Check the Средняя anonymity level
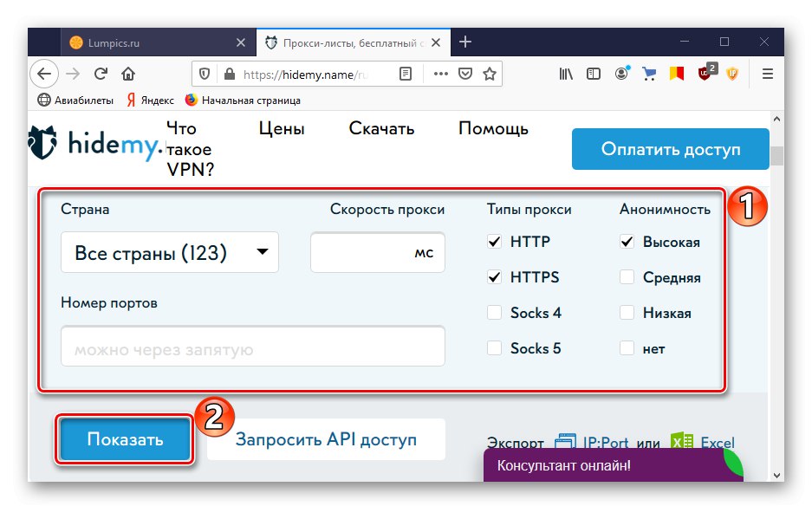This screenshot has width=812, height=519. [627, 277]
